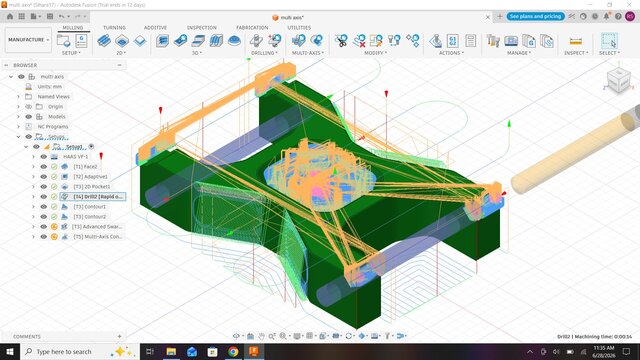Click the Save icon in the top bar

50,16
